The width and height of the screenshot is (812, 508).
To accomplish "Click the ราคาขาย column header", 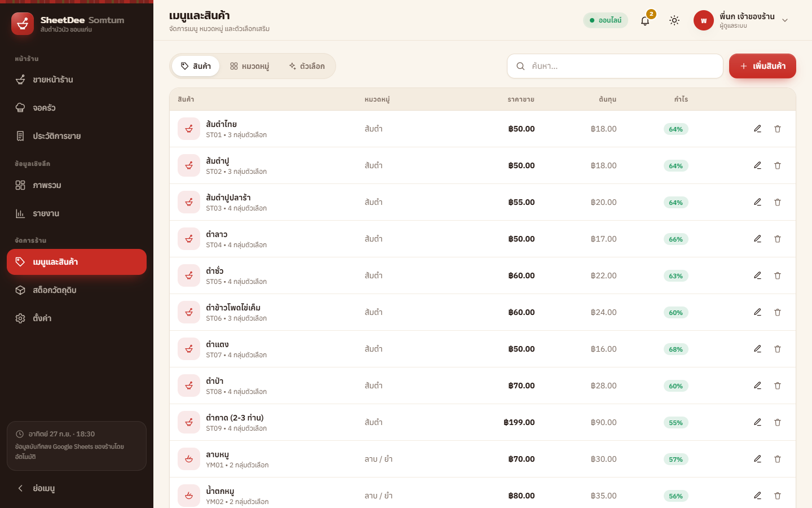I will click(521, 99).
